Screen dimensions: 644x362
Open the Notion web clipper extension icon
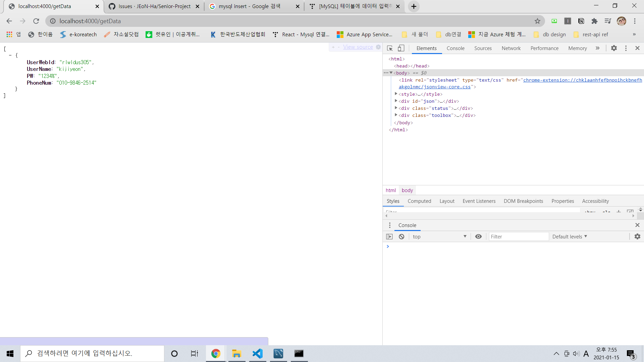point(581,21)
